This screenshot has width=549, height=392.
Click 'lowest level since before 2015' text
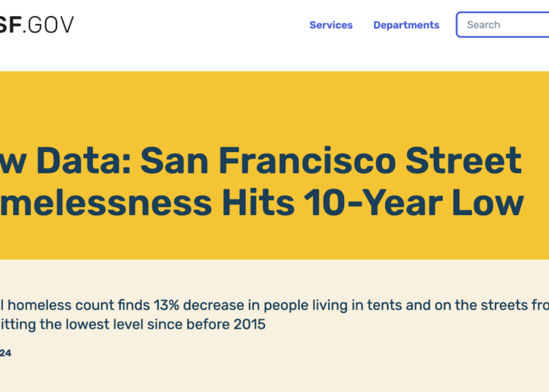pos(170,325)
